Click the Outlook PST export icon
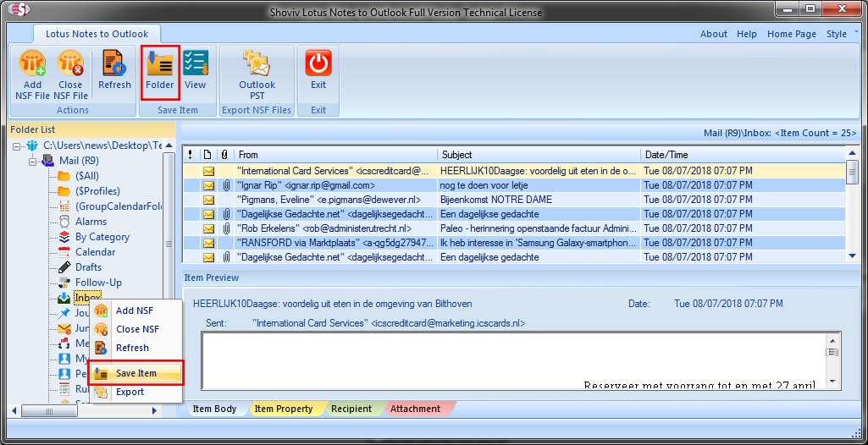Image resolution: width=868 pixels, height=445 pixels. (257, 63)
